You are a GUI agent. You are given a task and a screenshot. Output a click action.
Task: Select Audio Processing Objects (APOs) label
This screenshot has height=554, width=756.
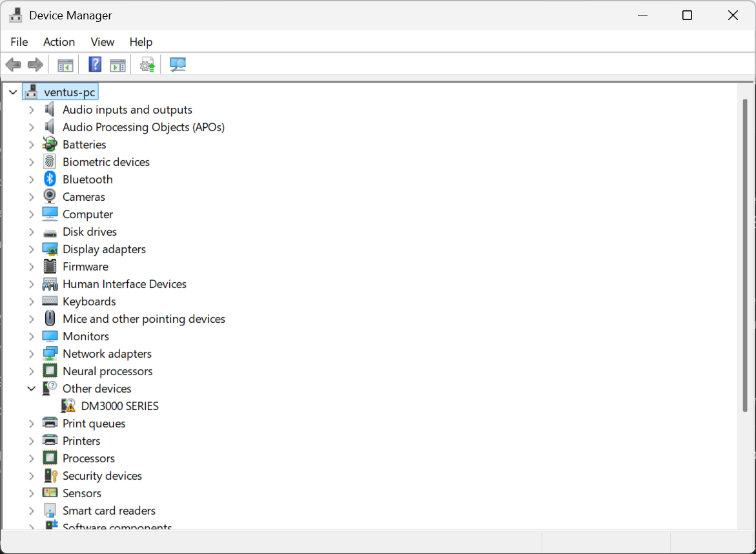(x=144, y=127)
